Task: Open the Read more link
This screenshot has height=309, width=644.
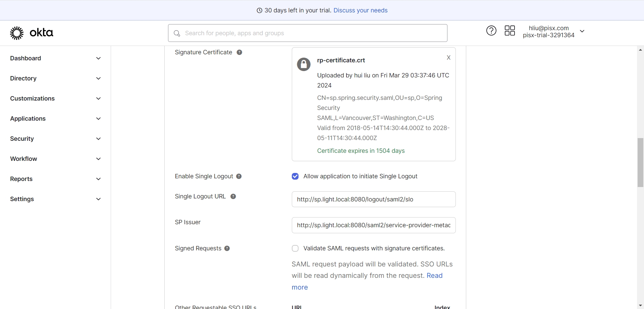Action: click(x=434, y=276)
